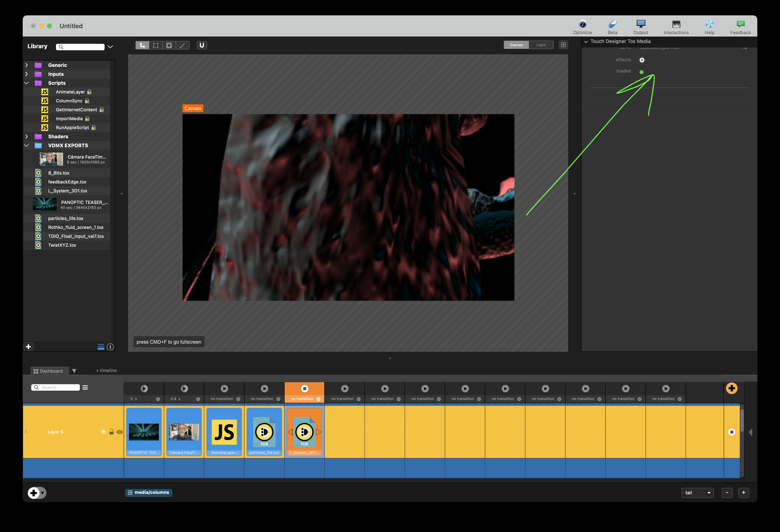Screen dimensions: 780x532
Task: Open the library info icon
Action: [110, 347]
